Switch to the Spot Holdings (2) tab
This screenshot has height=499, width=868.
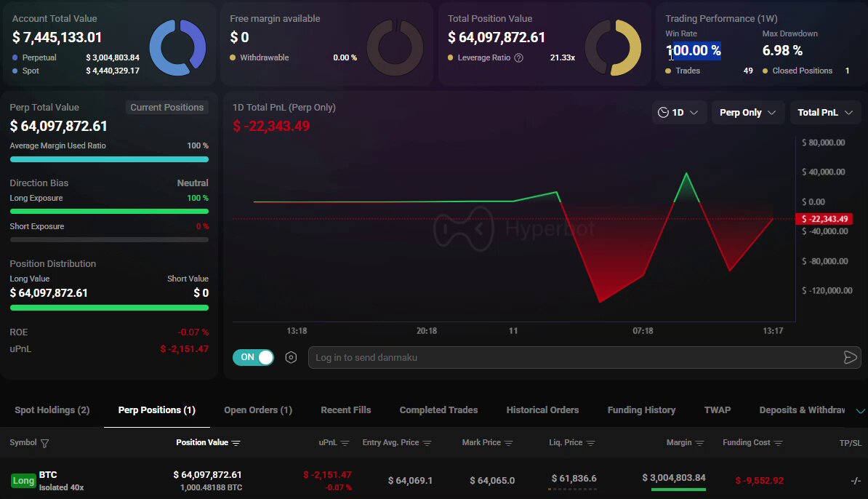[52, 410]
